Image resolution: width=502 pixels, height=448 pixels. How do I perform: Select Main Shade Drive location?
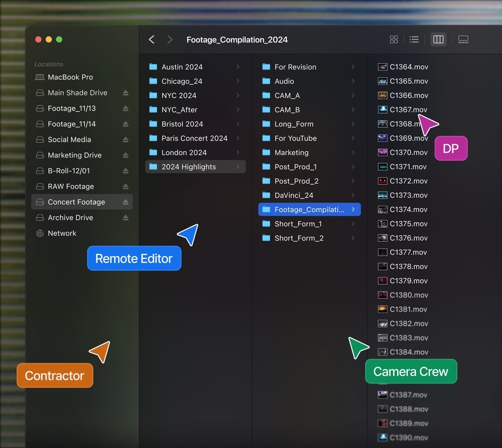pyautogui.click(x=82, y=93)
